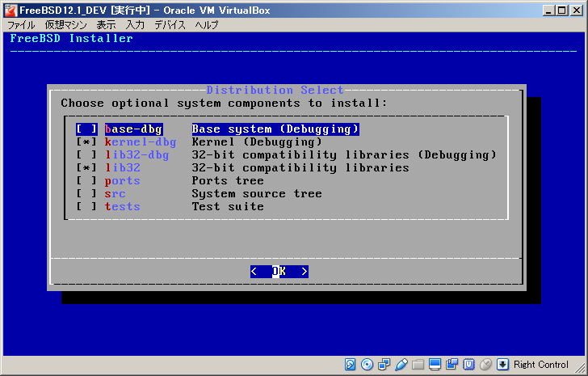
Task: Toggle the lib32-dbg checkbox
Action: click(86, 154)
